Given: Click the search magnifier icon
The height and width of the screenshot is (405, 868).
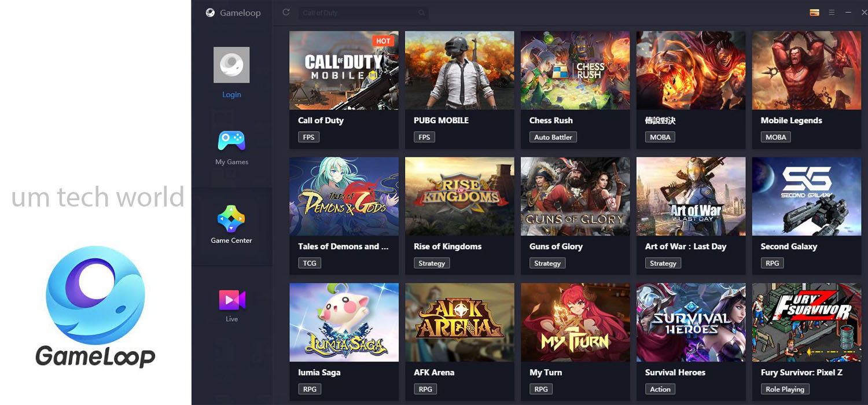Looking at the screenshot, I should click(421, 13).
